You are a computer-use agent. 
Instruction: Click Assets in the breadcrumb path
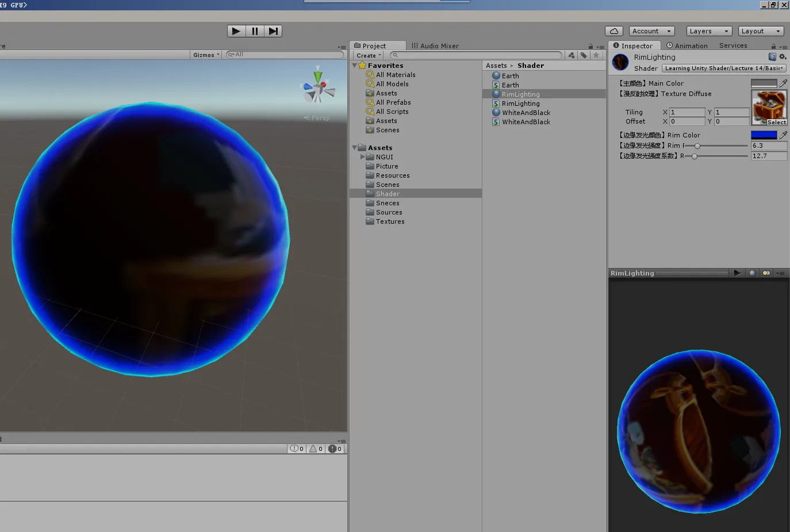pos(496,66)
